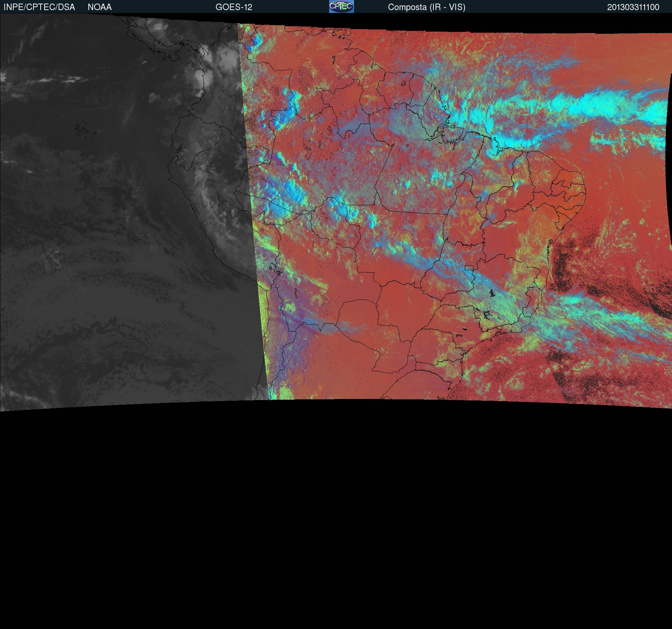Select the GOES-12 satellite label
Image resolution: width=672 pixels, height=629 pixels.
(x=234, y=7)
